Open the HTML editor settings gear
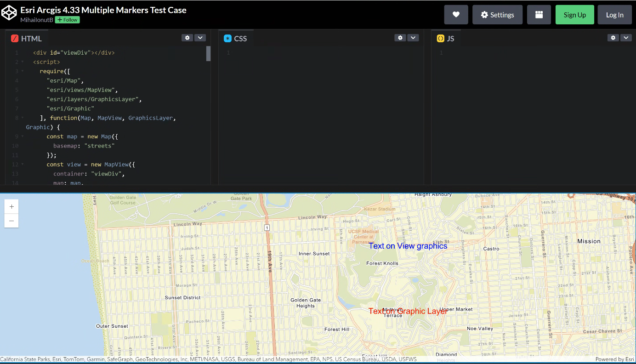The image size is (636, 364). pyautogui.click(x=187, y=38)
